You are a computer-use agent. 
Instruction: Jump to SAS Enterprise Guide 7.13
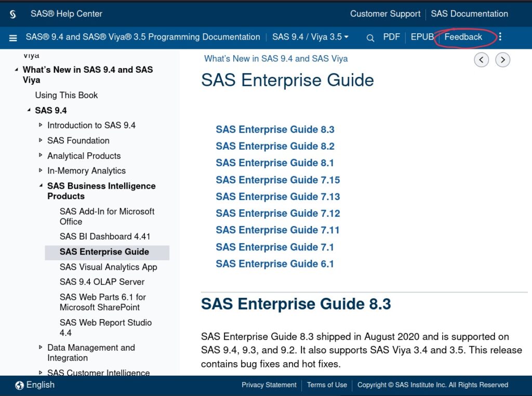(x=278, y=196)
